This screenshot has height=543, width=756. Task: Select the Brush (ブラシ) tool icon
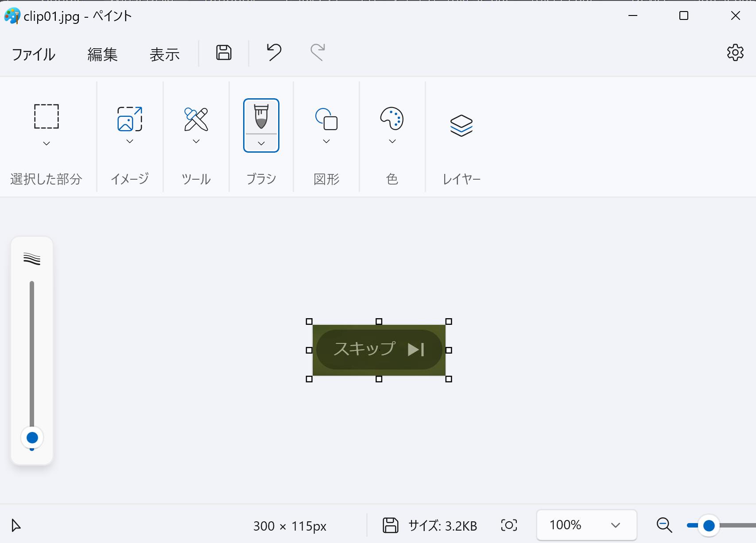click(x=261, y=117)
